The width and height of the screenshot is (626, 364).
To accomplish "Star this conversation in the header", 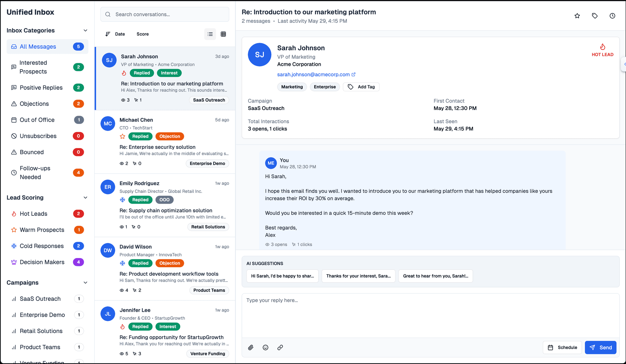I will tap(577, 16).
